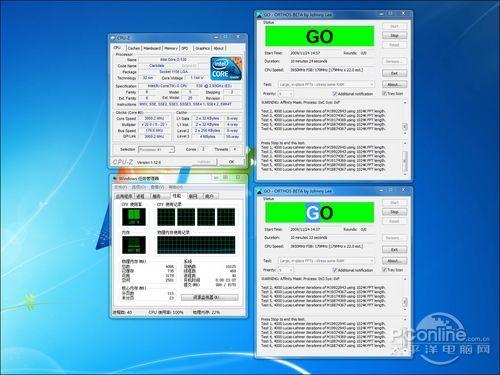Click the upper ORTHOS window's title icon
This screenshot has width=500, height=375.
[260, 15]
